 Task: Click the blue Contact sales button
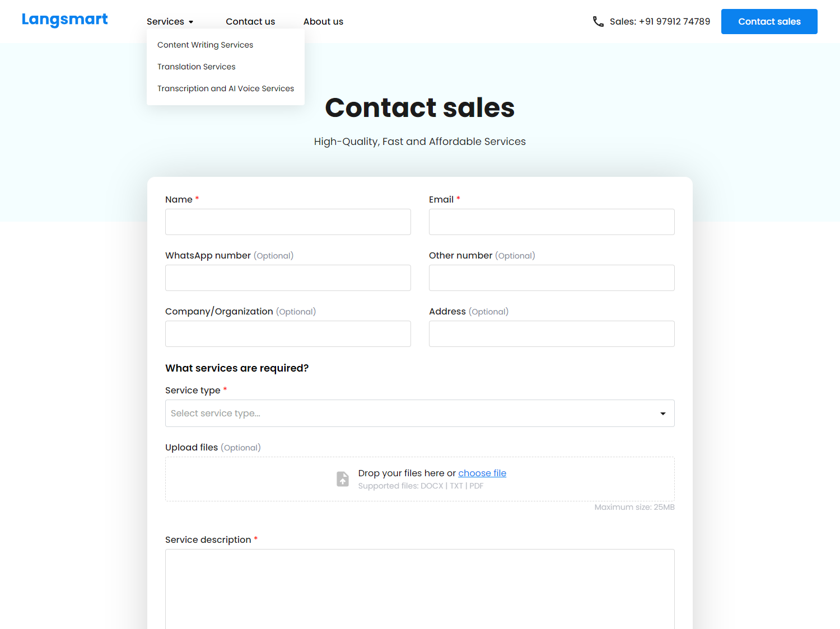tap(769, 21)
